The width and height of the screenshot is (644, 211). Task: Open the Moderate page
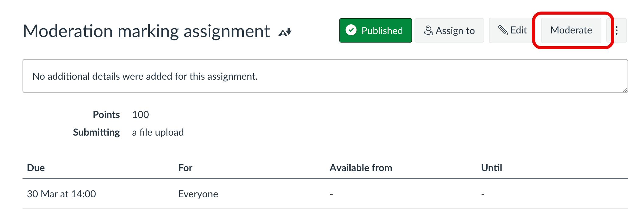click(571, 30)
